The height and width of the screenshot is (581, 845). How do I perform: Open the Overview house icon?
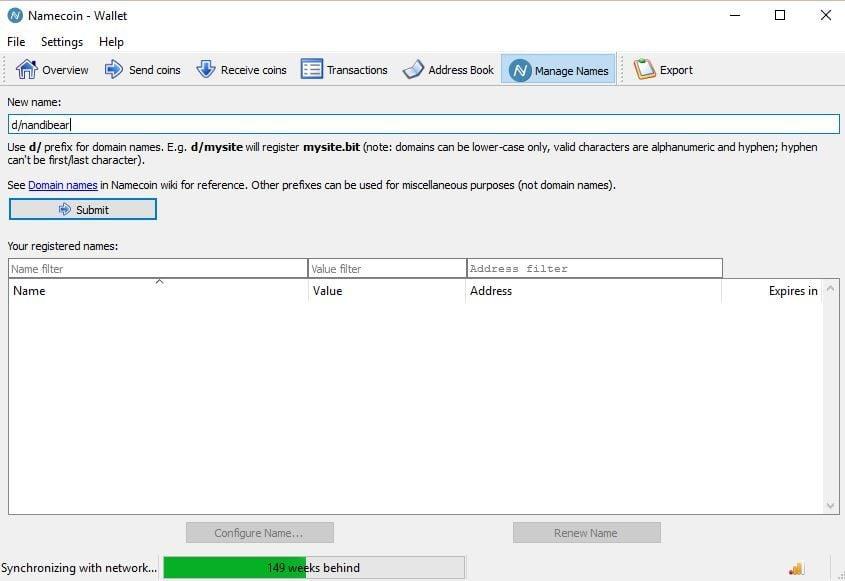pyautogui.click(x=27, y=70)
